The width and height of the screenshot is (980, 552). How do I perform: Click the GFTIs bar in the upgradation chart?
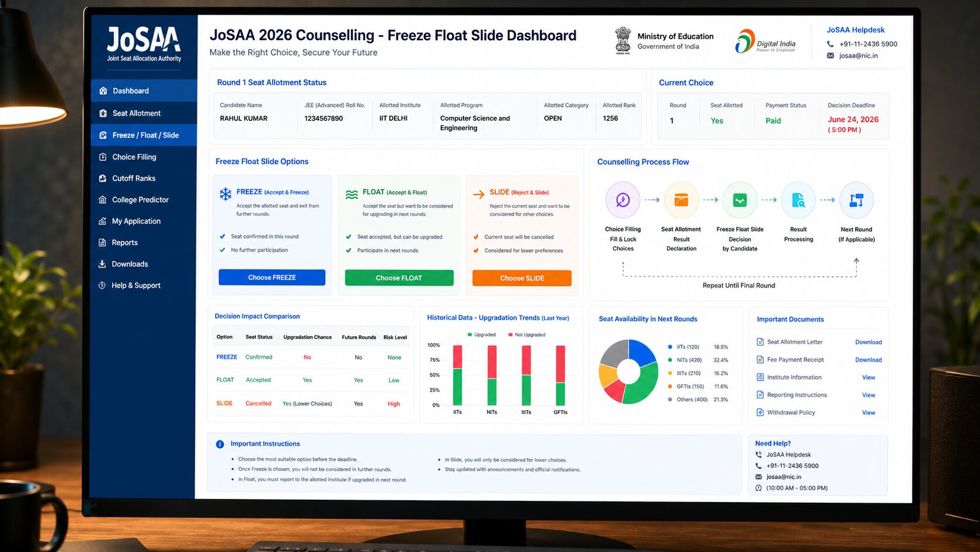[x=560, y=375]
